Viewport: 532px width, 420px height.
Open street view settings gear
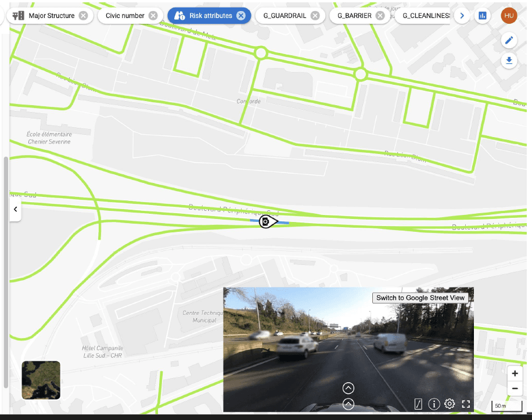[450, 404]
